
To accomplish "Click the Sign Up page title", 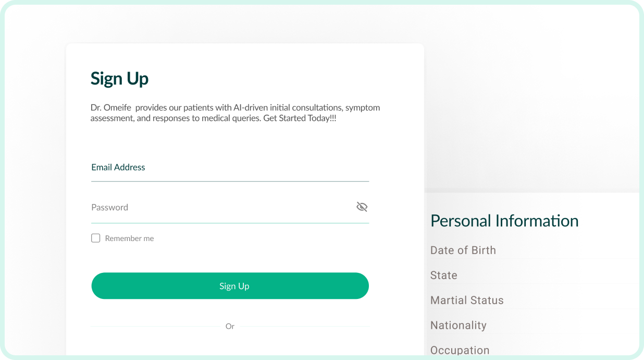I will 119,78.
